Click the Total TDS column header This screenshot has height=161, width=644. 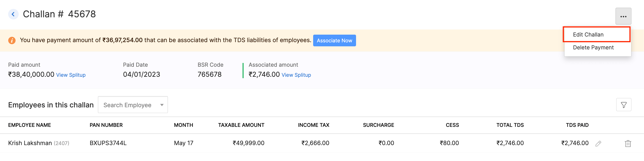(510, 125)
